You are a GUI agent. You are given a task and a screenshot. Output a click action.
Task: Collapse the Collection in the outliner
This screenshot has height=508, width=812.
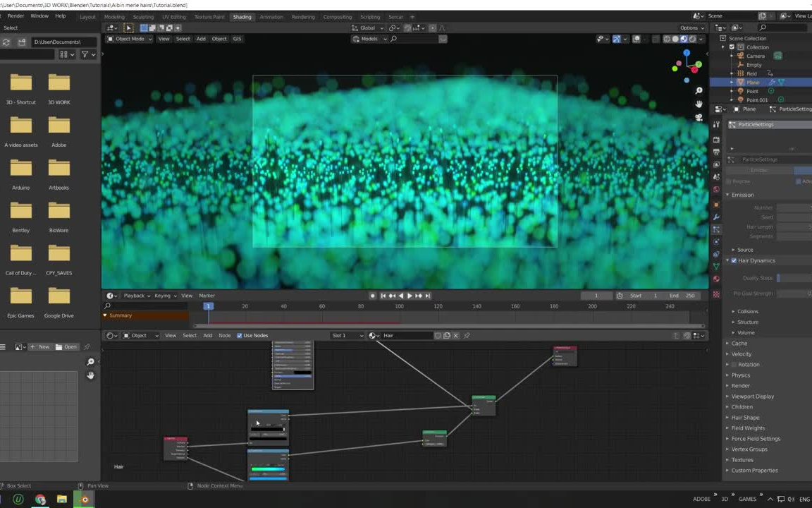pyautogui.click(x=724, y=47)
